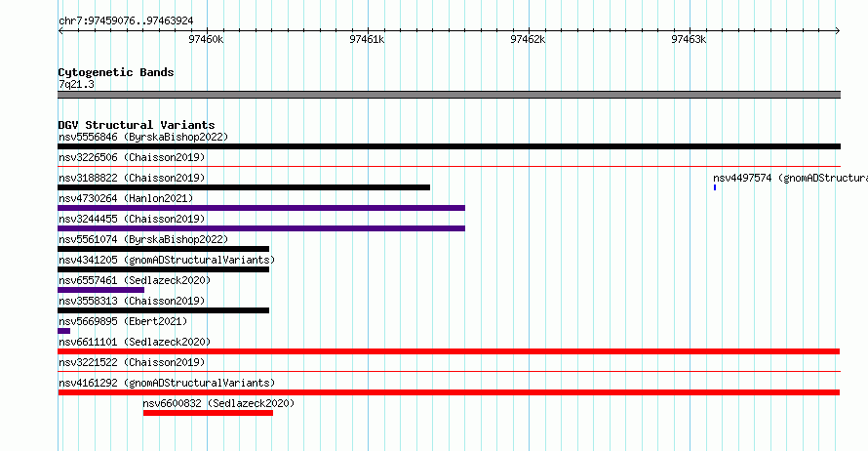Open the nsv4497574 gnomAD variant label
This screenshot has height=451, width=868.
791,178
